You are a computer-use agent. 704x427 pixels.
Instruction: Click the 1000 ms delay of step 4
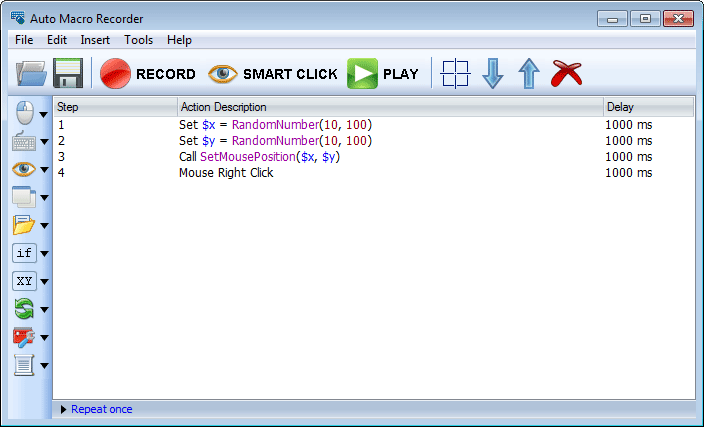[629, 173]
